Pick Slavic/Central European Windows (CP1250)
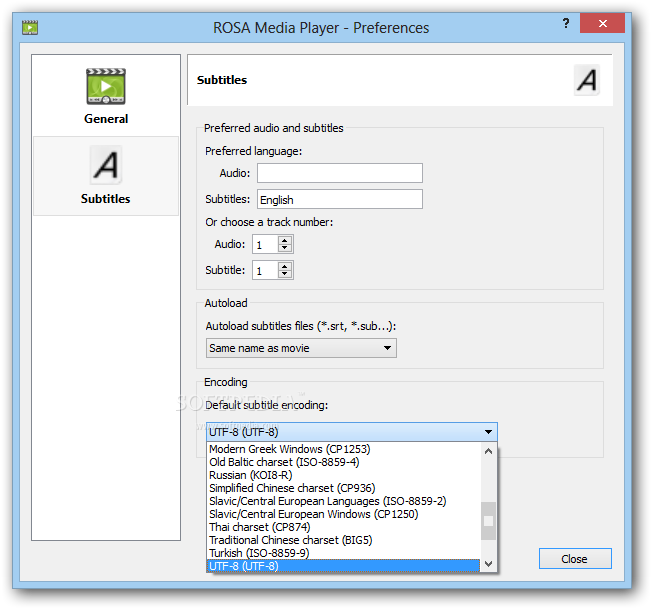Screen dimensions: 652x609 (x=343, y=514)
